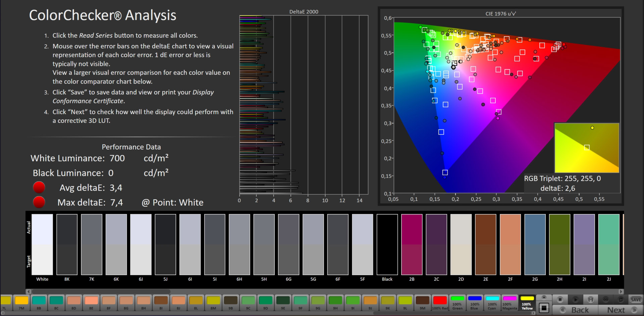
Task: Select the 8D color patch
Action: click(73, 302)
